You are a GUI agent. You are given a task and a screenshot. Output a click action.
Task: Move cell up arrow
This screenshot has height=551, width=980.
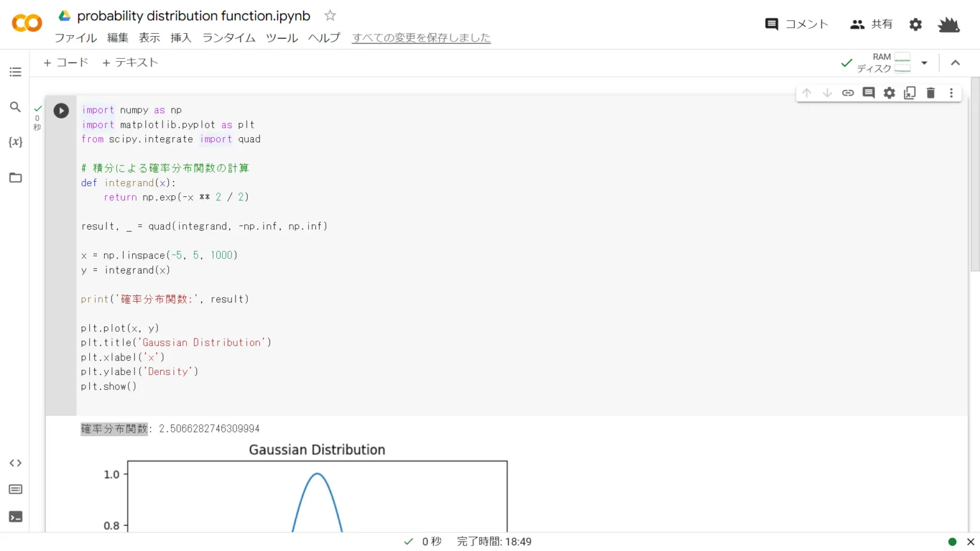[x=806, y=93]
